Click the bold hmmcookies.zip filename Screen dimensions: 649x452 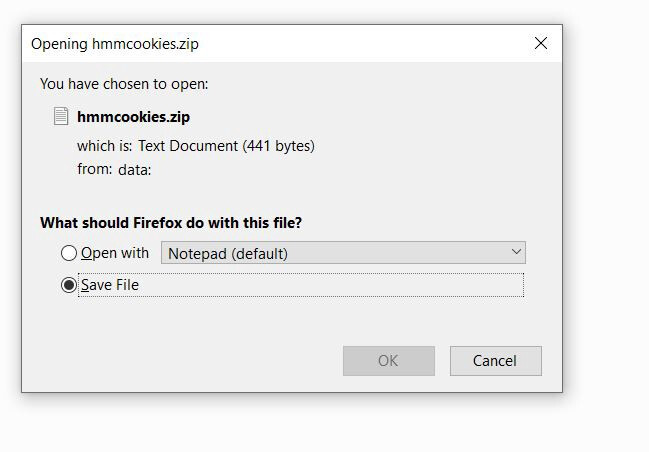133,117
